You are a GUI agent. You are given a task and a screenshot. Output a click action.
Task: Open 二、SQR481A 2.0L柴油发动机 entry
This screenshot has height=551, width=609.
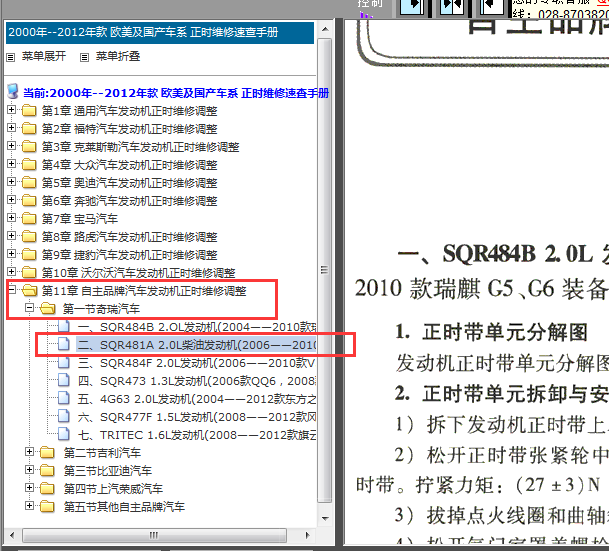pos(197,345)
